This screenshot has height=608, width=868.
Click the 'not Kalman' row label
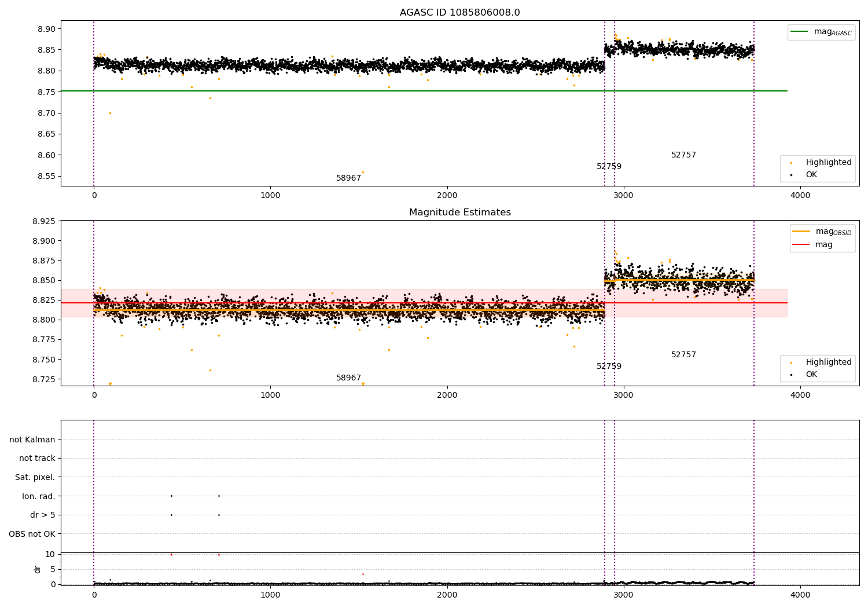tap(32, 439)
